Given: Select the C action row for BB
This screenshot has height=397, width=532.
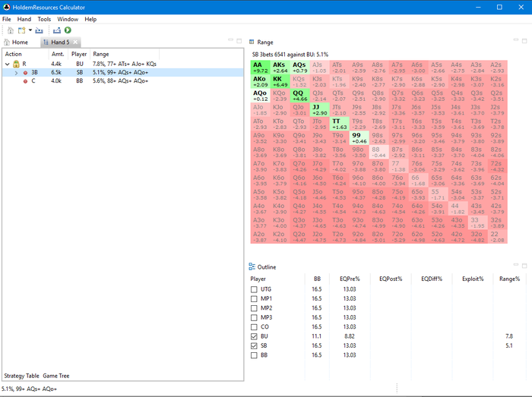Looking at the screenshot, I should tap(123, 81).
